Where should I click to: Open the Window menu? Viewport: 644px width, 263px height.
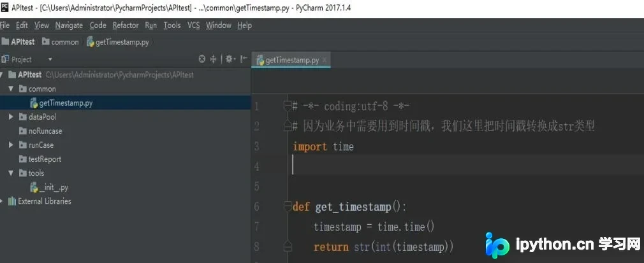219,25
